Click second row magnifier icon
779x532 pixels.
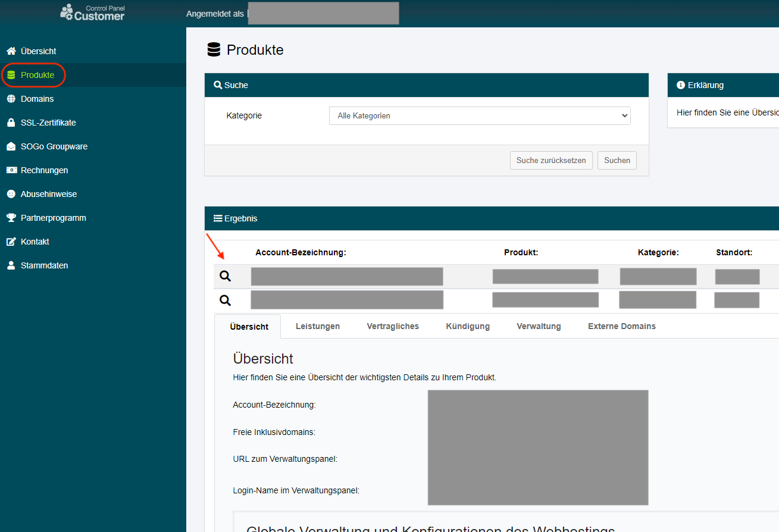point(225,300)
